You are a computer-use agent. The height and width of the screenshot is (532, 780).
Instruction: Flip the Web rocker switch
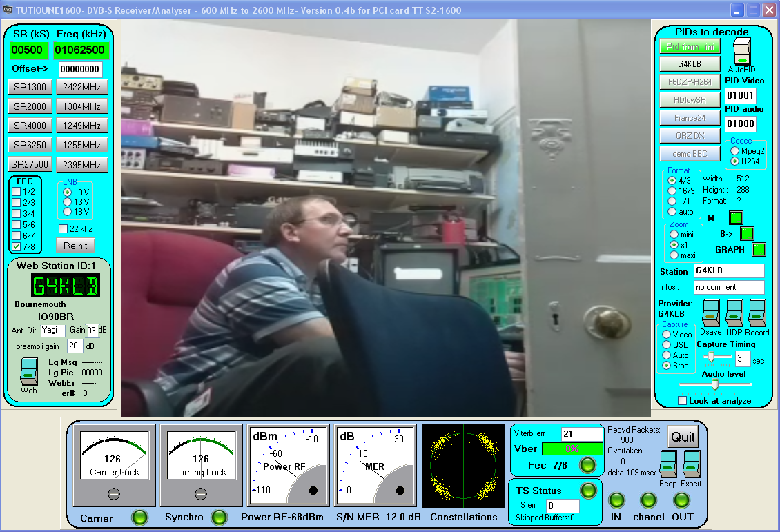tap(28, 371)
